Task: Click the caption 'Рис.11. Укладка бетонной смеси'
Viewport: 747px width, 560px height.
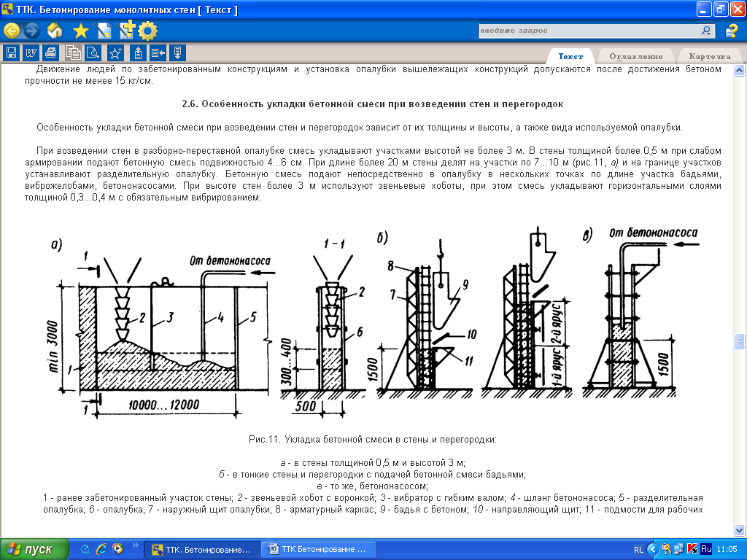Action: (373, 440)
